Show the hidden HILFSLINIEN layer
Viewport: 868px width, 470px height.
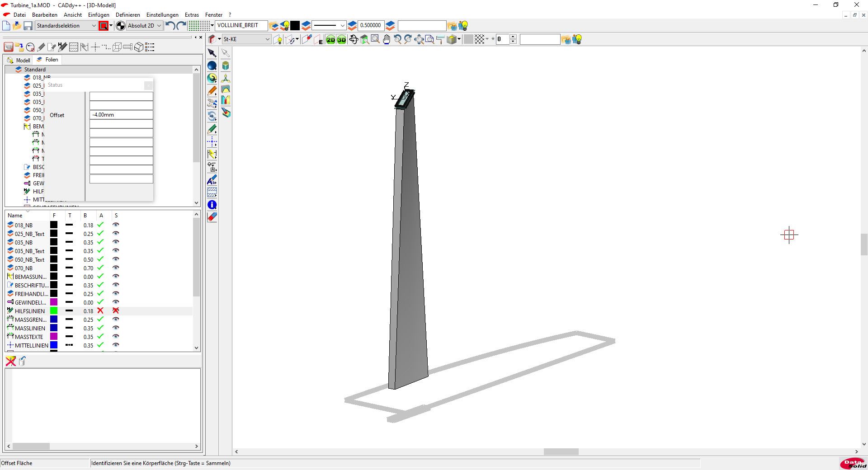click(x=116, y=311)
